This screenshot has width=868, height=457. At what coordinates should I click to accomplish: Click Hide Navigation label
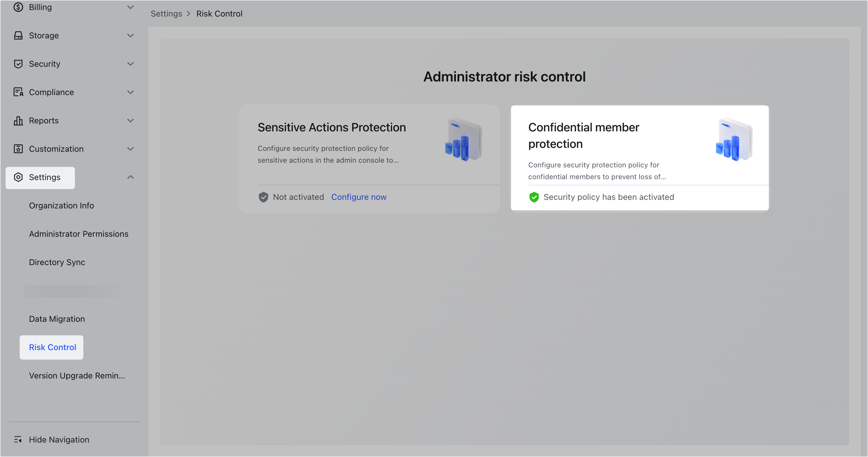tap(59, 440)
